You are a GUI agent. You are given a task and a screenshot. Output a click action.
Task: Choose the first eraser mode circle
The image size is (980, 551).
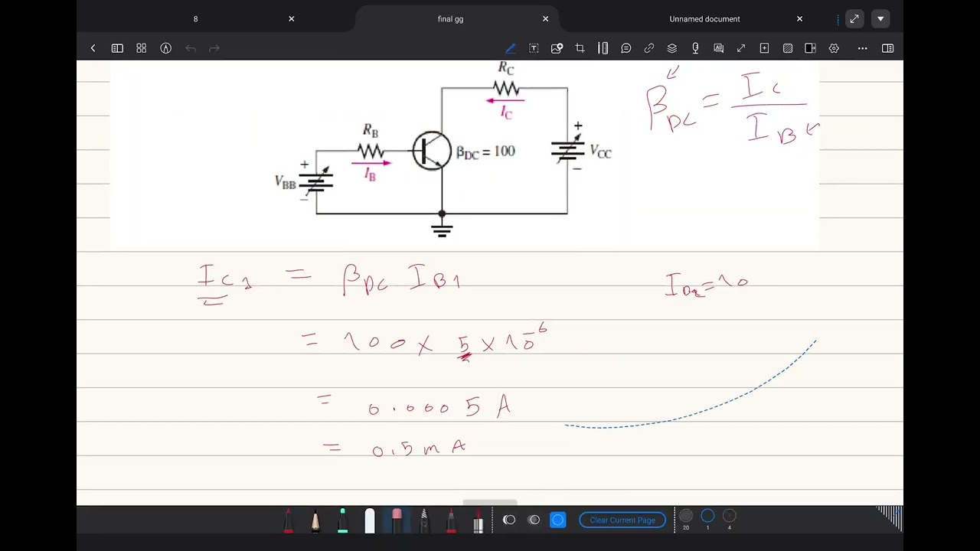pos(509,520)
